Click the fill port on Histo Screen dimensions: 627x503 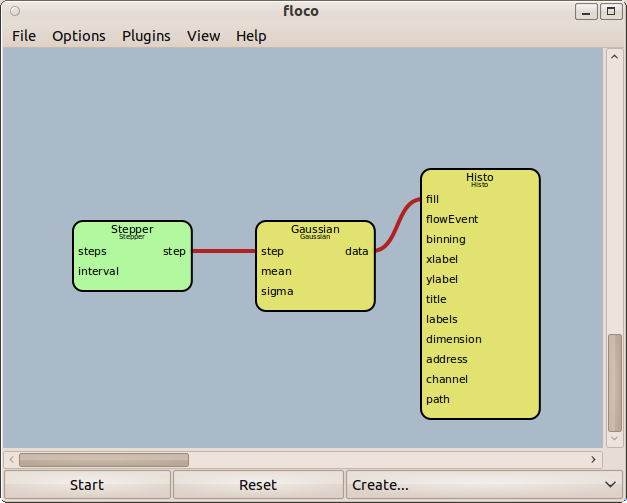(x=432, y=199)
